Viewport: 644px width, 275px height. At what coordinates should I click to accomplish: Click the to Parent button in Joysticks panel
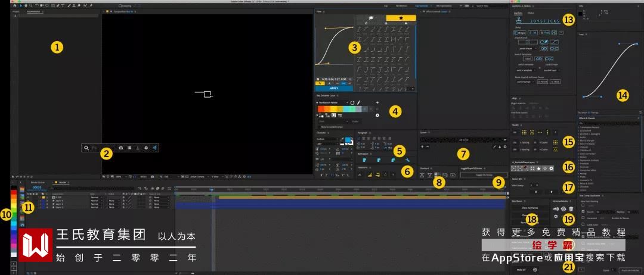[542, 82]
